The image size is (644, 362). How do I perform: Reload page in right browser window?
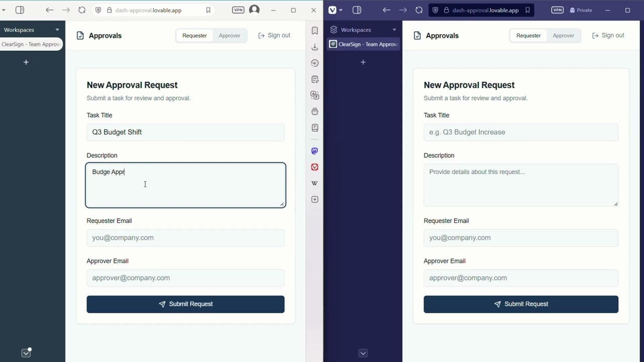(x=419, y=10)
